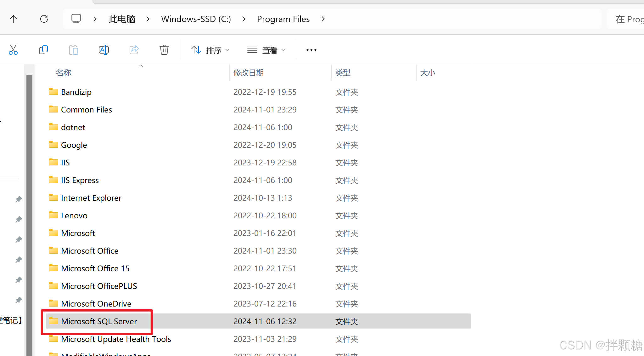Viewport: 644px width, 356px height.
Task: Navigate to Windows-SSD (C:) breadcrumb
Action: tap(196, 19)
